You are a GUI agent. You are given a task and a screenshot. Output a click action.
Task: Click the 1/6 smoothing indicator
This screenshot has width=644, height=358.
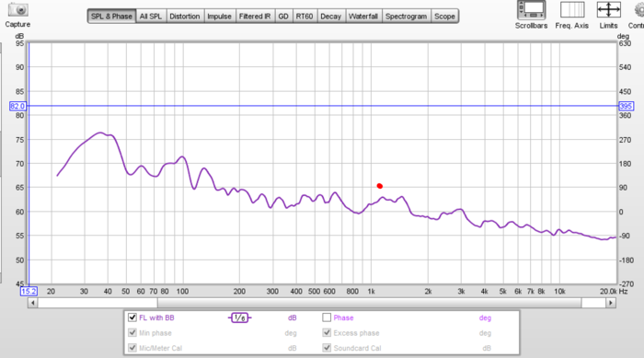click(x=239, y=318)
